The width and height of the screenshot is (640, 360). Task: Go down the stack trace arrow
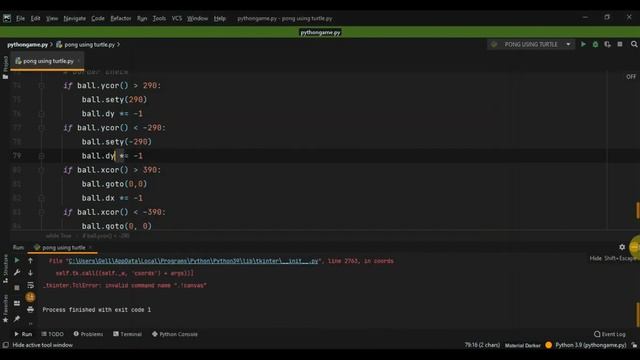pyautogui.click(x=30, y=272)
